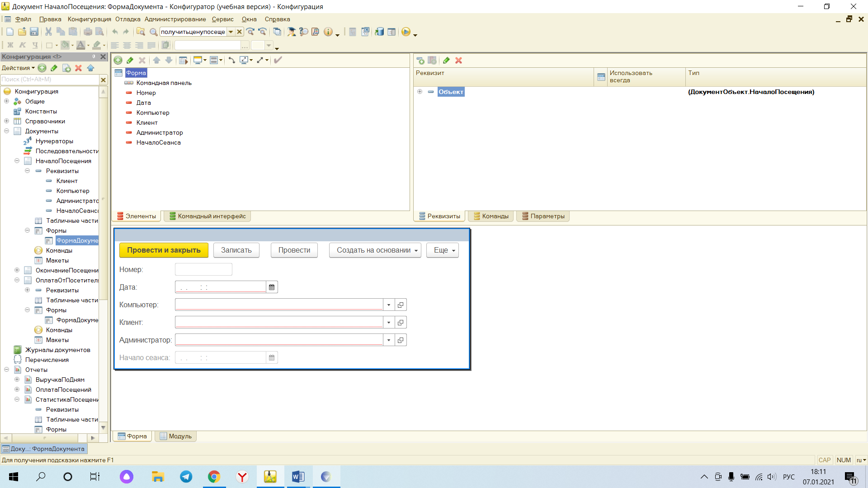The width and height of the screenshot is (868, 488).
Task: Open the Отладка menu
Action: (x=127, y=19)
